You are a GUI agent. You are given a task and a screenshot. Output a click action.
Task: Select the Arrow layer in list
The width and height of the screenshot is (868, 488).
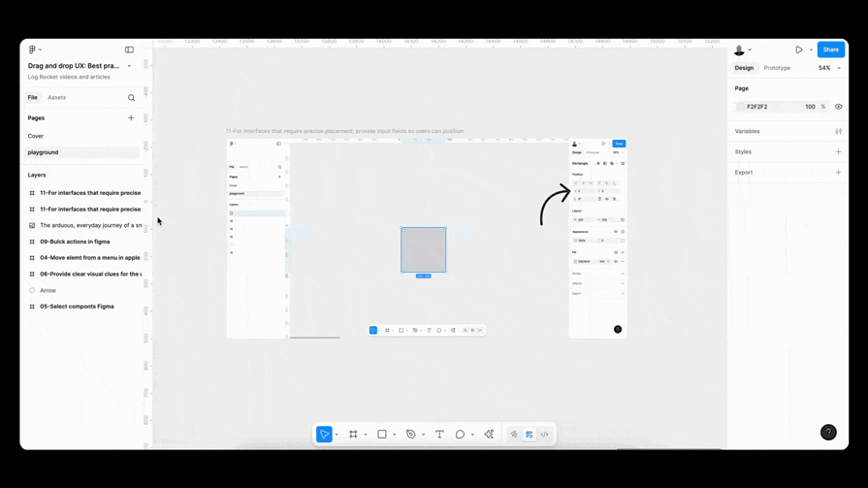pos(48,290)
